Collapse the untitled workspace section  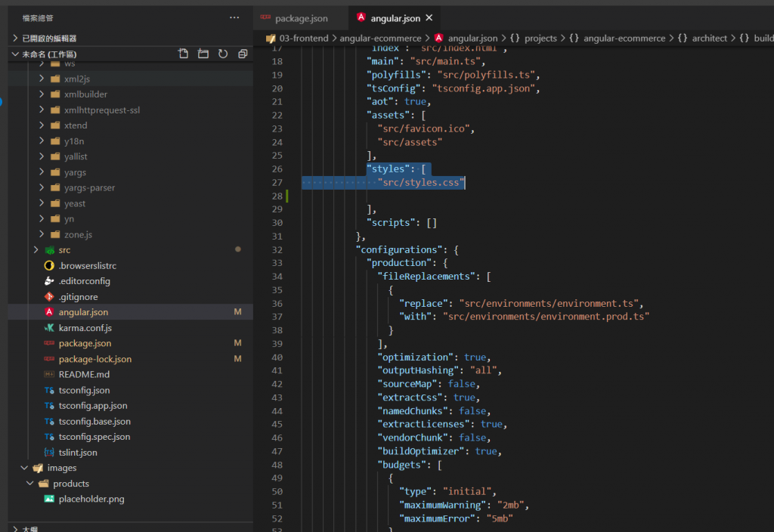click(49, 54)
